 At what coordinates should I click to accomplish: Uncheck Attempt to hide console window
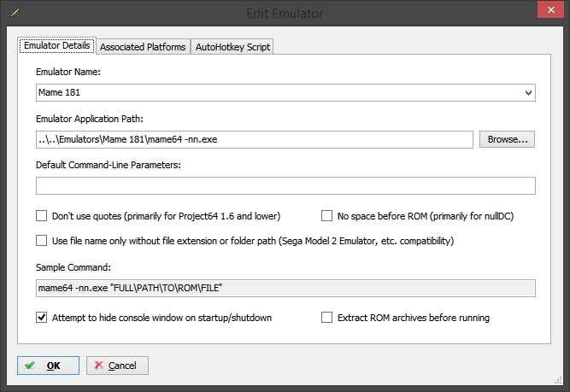point(41,318)
